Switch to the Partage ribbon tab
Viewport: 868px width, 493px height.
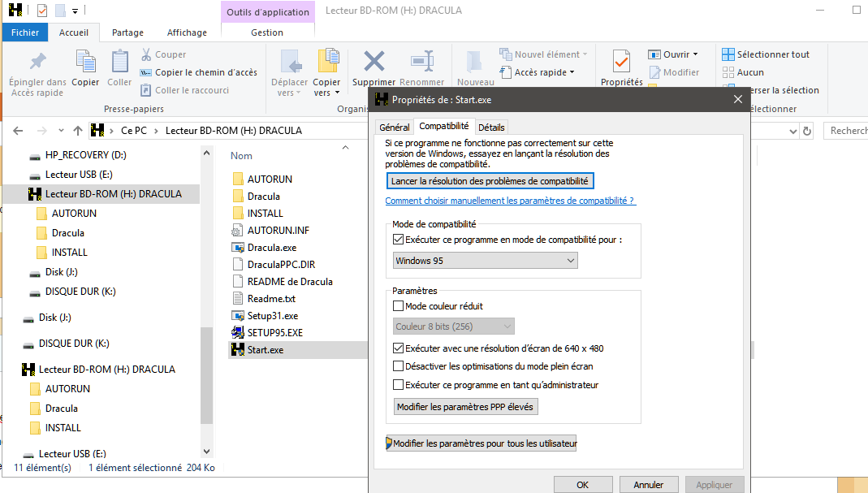click(127, 32)
